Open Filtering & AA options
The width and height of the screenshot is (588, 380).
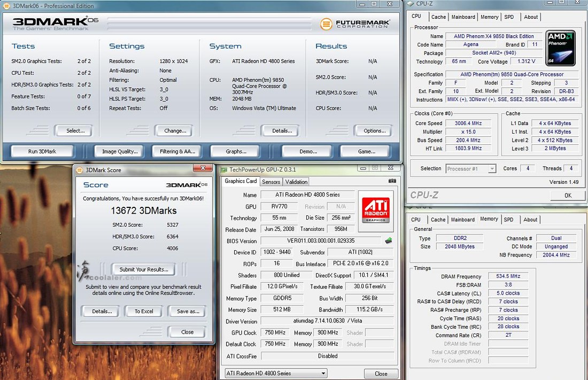(177, 152)
